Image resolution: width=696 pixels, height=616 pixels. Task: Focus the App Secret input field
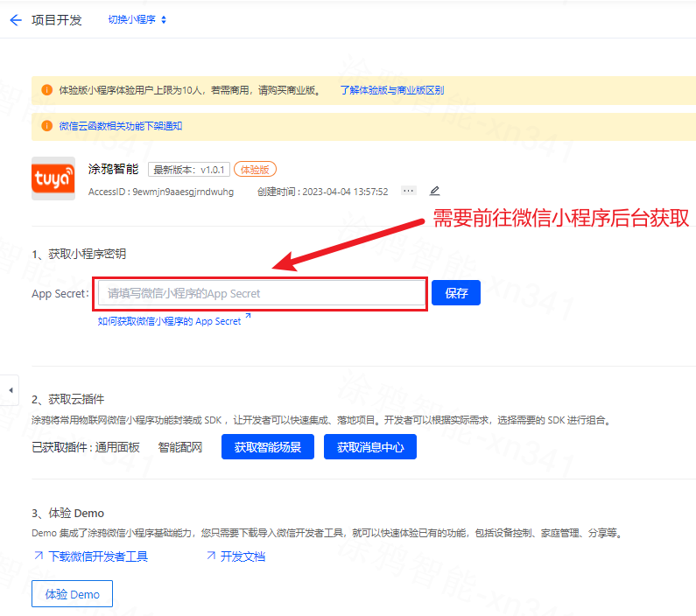(x=261, y=293)
